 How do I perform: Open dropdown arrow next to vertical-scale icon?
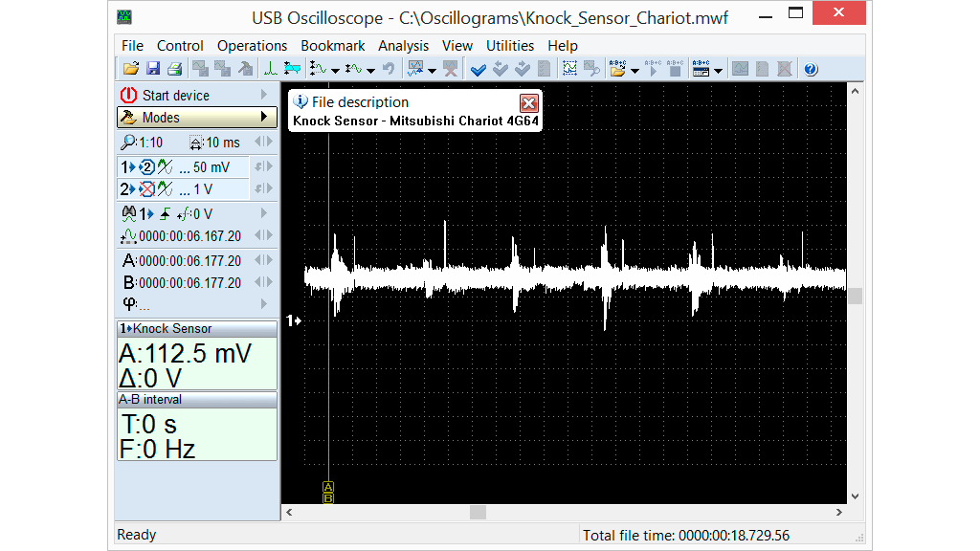(x=336, y=71)
